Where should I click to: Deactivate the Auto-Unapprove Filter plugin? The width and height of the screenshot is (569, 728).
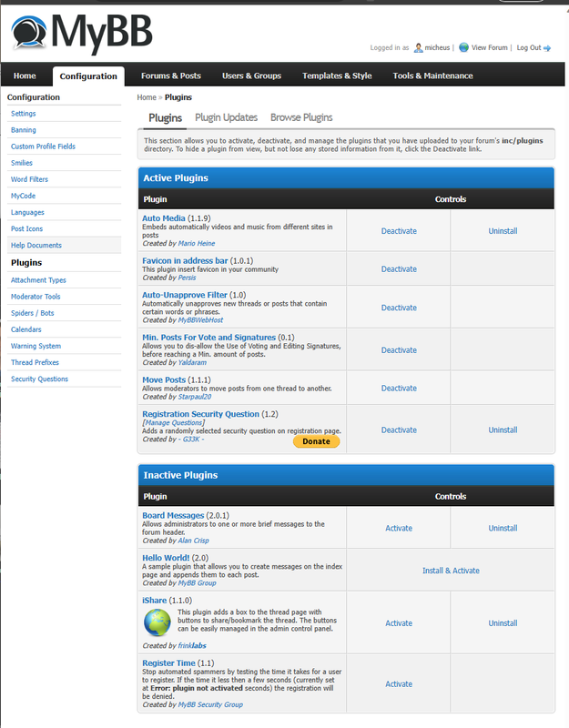[x=399, y=308]
